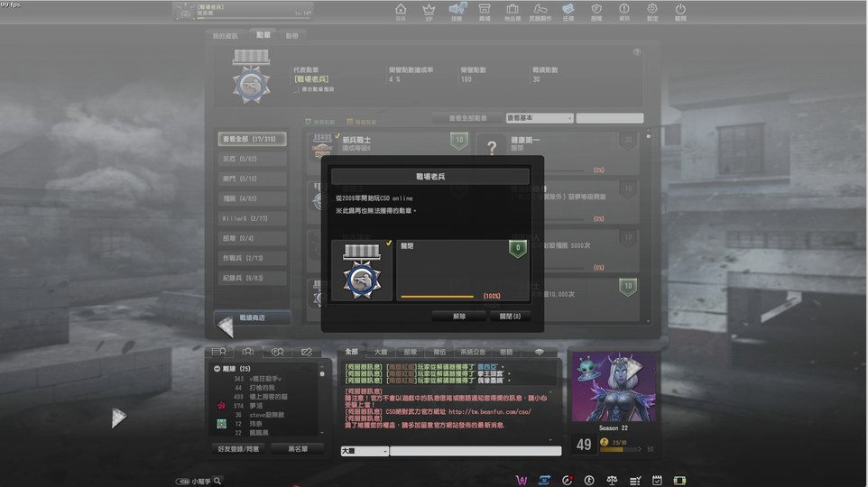
Task: Open the 資訊 info exclamation icon
Action: [x=624, y=9]
